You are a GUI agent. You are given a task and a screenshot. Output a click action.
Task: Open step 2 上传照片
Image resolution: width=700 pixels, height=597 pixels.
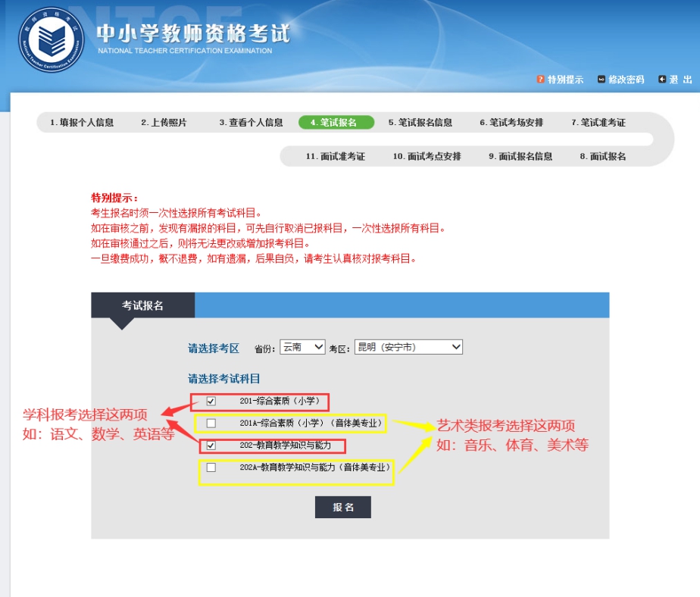[x=164, y=123]
